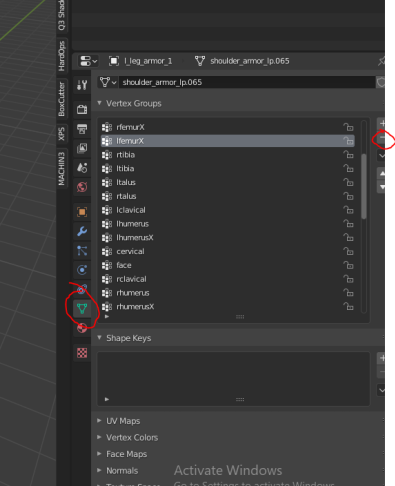Click the object icon beside l_leg_armor_1

coord(114,61)
